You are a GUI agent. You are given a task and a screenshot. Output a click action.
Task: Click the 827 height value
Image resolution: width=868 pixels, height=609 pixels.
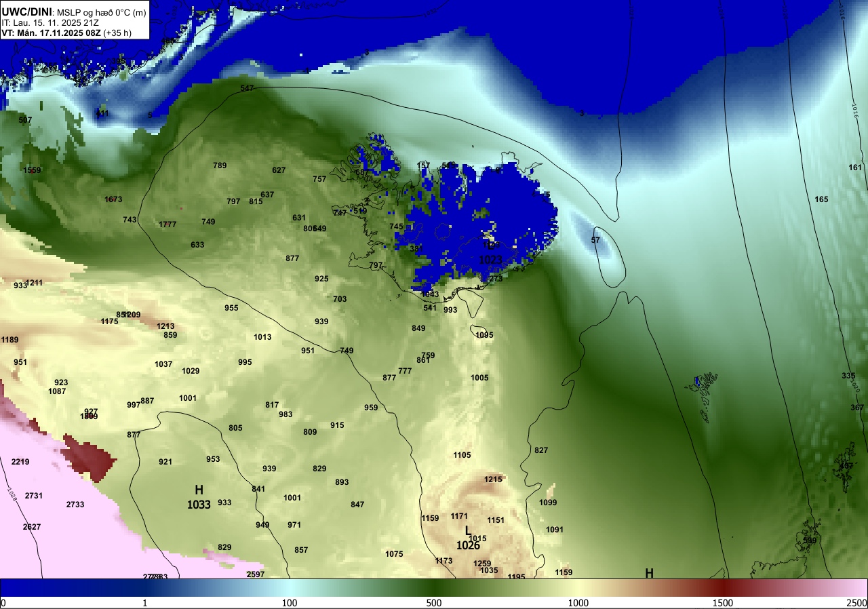tap(541, 450)
